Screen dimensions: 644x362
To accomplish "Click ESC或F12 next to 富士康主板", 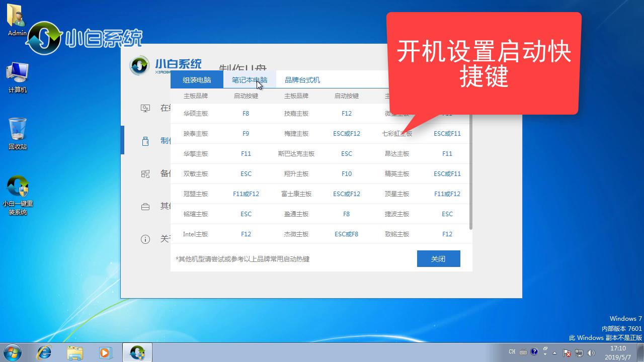I will [x=347, y=194].
